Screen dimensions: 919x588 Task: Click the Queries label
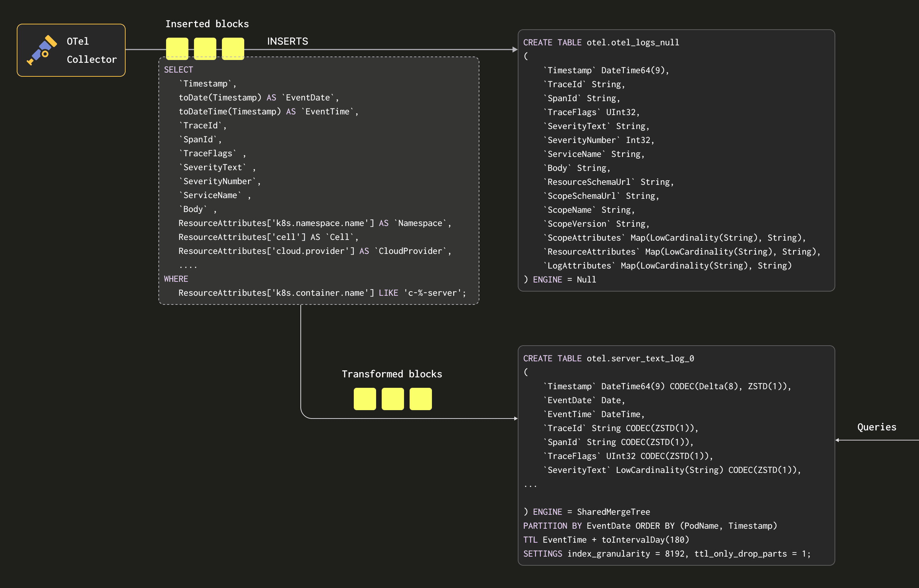click(x=876, y=427)
